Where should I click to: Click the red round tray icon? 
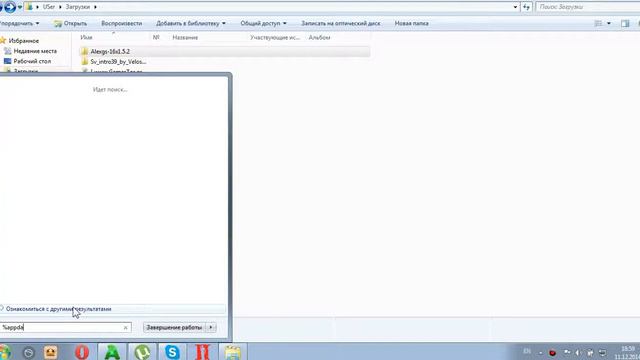tap(553, 353)
